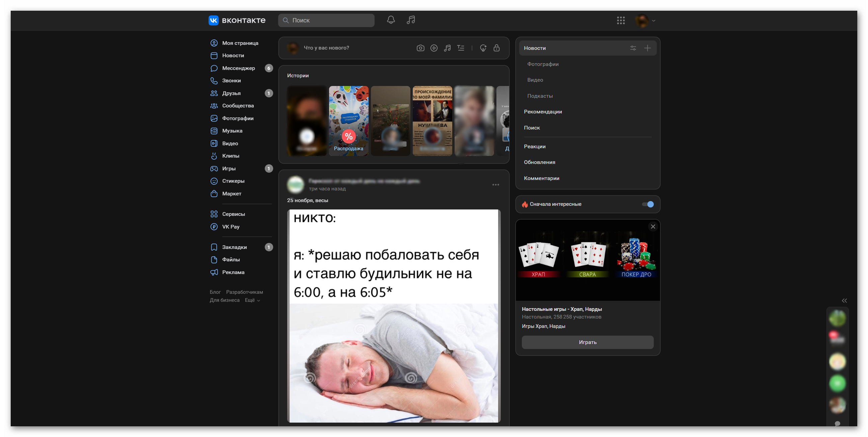The height and width of the screenshot is (437, 868).
Task: Open Музыка icon in sidebar
Action: [x=214, y=131]
